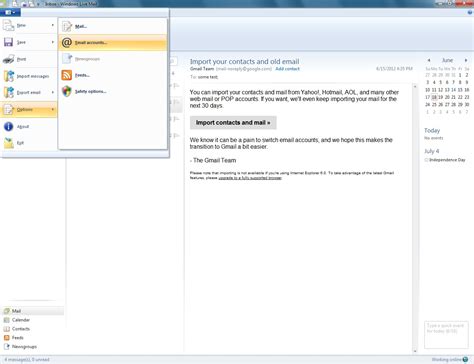Click the About info icon
The image size is (474, 364).
tap(8, 126)
